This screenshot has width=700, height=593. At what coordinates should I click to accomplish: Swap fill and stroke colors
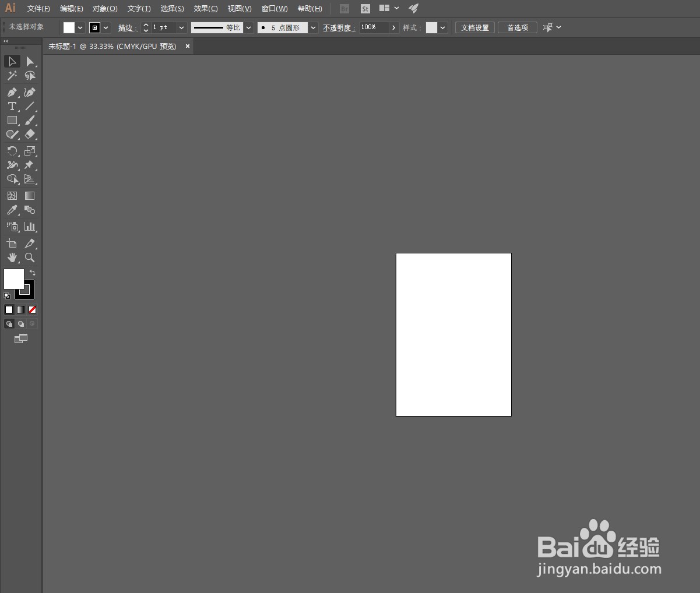click(33, 273)
